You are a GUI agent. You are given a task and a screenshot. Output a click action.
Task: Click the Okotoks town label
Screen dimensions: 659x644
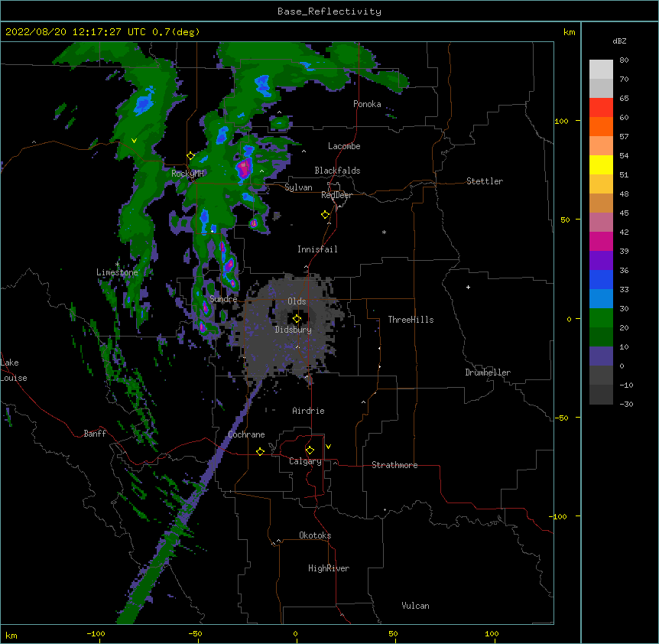[315, 535]
